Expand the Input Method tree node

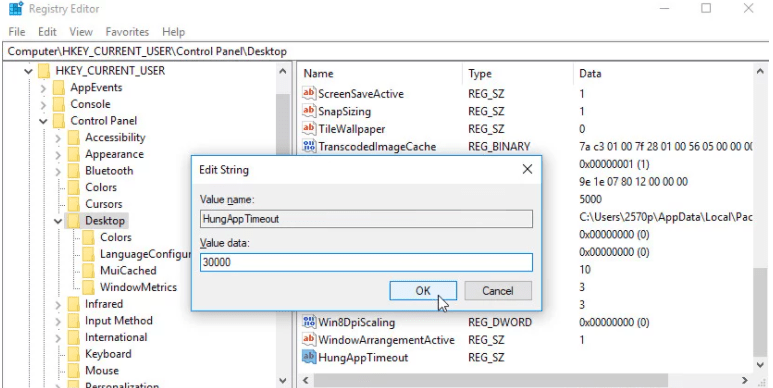(x=58, y=321)
